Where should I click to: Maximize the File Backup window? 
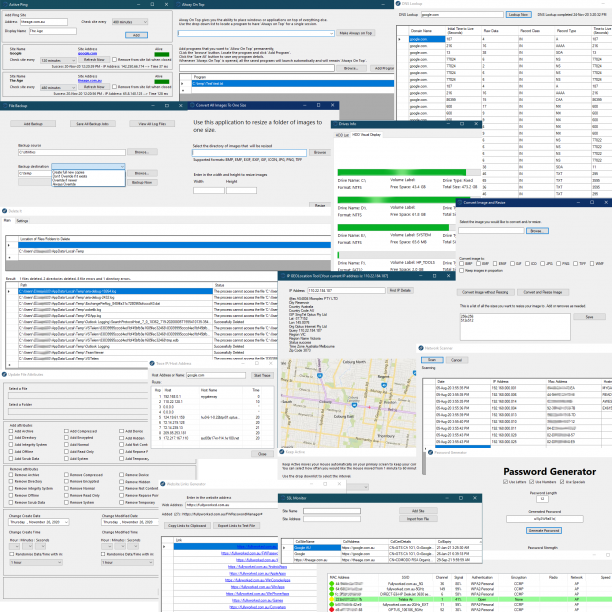click(167, 106)
